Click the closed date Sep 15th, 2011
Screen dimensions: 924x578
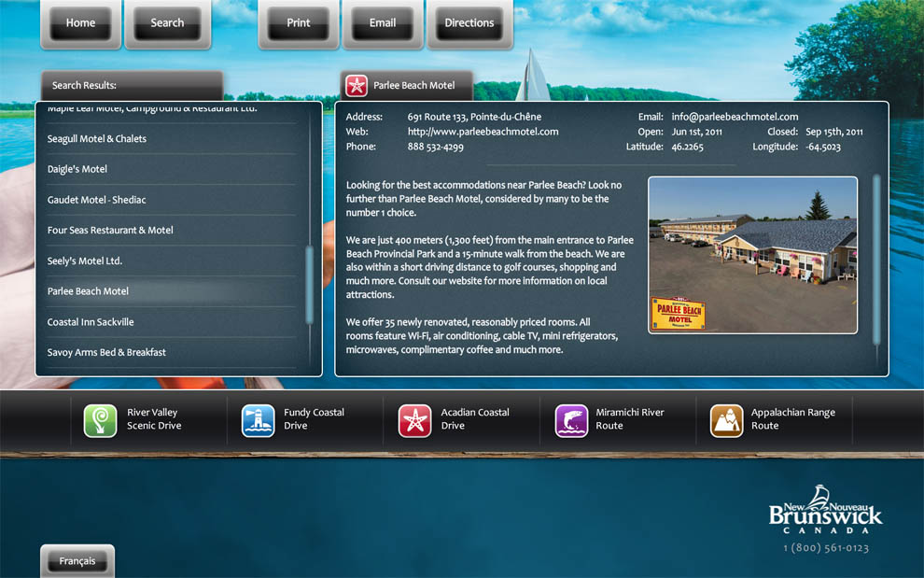[834, 132]
